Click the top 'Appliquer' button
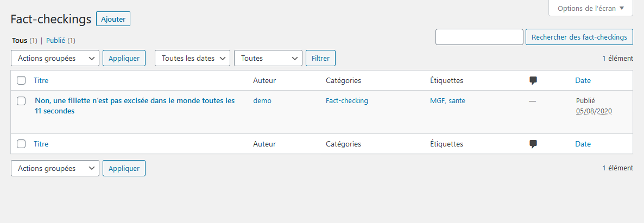This screenshot has width=644, height=223. pos(124,58)
